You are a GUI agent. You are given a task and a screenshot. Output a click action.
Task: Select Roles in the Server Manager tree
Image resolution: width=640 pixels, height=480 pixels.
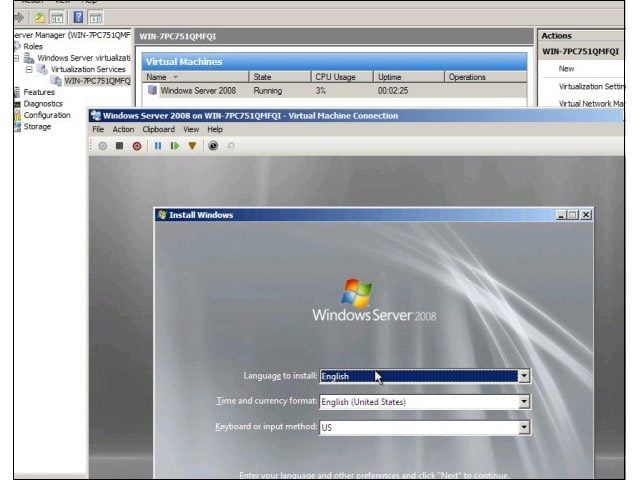coord(33,47)
